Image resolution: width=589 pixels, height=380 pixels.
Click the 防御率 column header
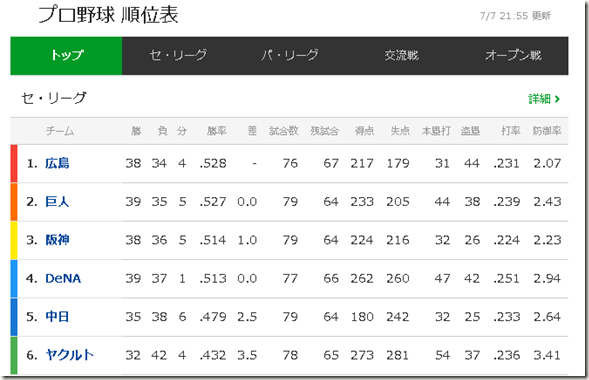(x=547, y=131)
